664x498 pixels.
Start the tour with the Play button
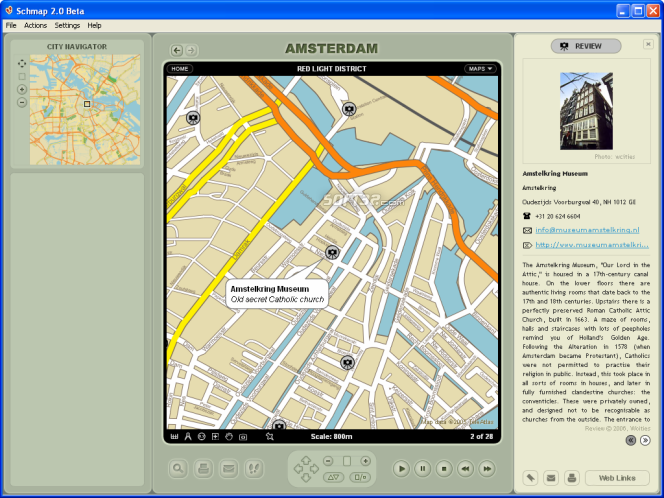(x=401, y=469)
